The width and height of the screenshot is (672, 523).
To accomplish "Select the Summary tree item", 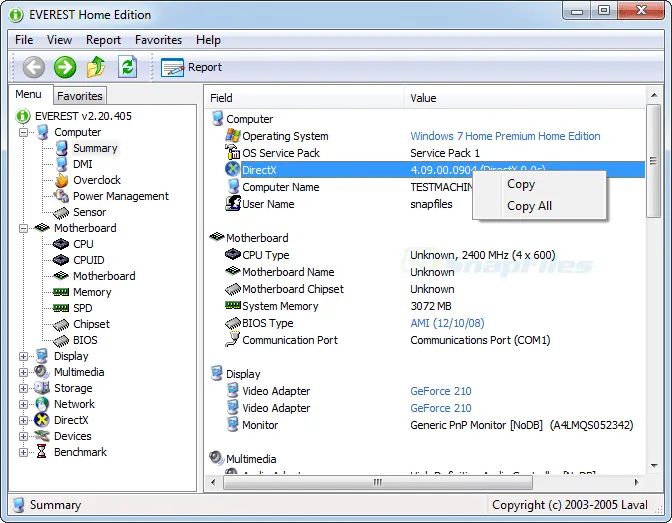I will pyautogui.click(x=95, y=148).
